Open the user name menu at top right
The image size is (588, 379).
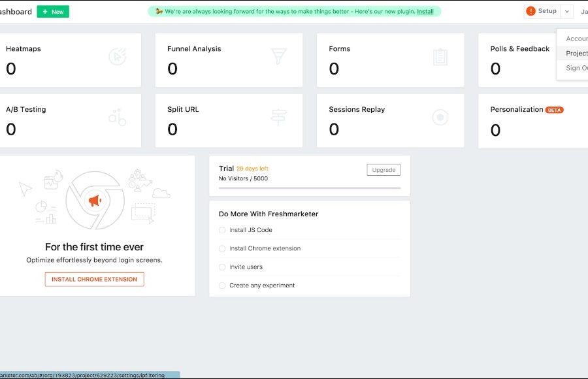point(583,12)
